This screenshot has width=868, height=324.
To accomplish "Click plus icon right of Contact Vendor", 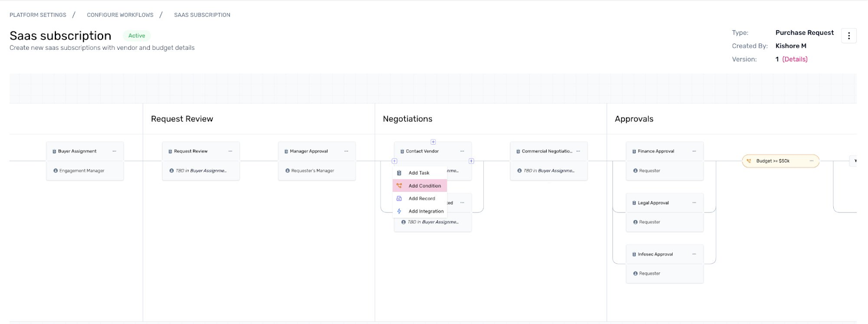I will (471, 161).
